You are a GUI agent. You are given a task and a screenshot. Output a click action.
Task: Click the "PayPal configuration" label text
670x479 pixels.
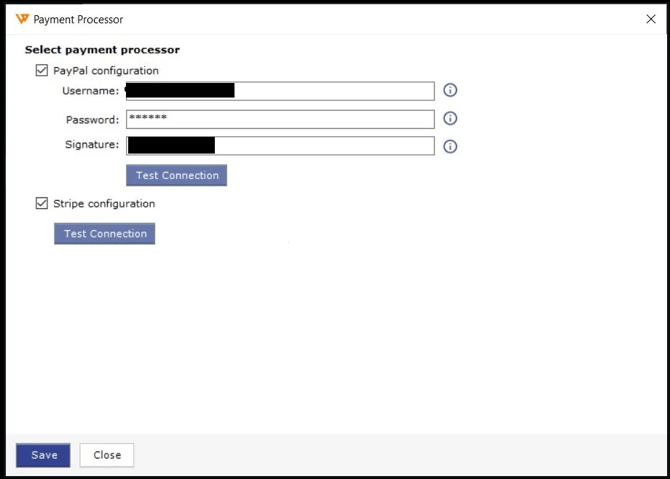tap(106, 71)
